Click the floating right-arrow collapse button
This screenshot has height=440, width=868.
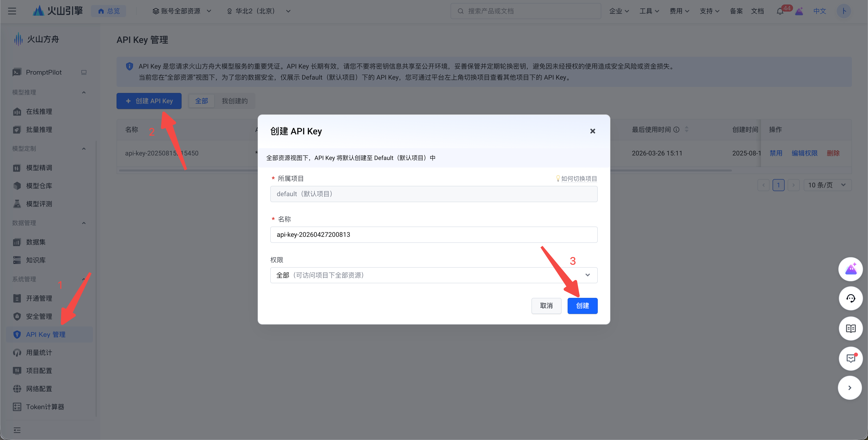pyautogui.click(x=850, y=388)
